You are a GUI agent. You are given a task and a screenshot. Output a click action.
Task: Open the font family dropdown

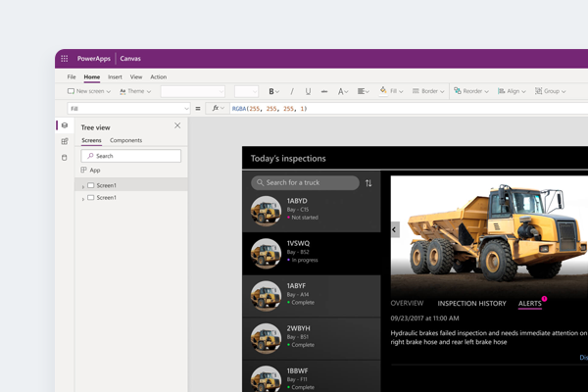(x=193, y=91)
